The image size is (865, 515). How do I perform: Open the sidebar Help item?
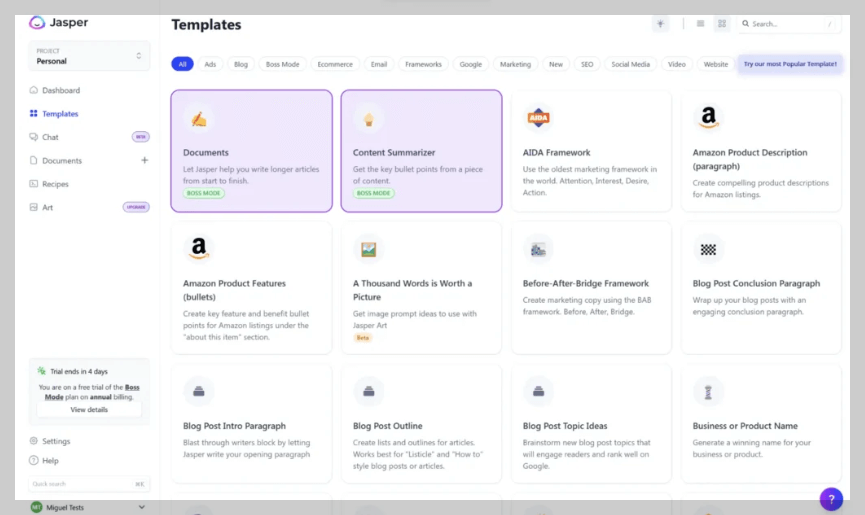click(x=44, y=460)
